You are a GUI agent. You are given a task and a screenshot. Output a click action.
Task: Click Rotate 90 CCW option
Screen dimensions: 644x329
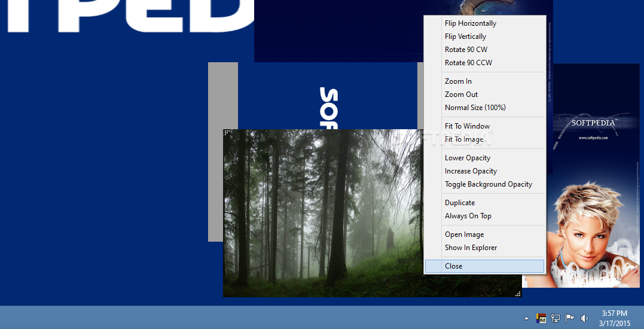point(484,63)
